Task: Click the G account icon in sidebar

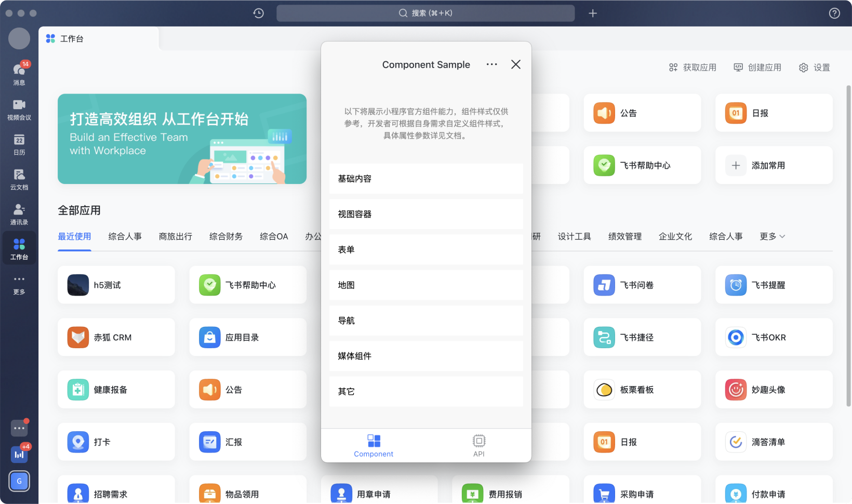Action: (x=19, y=481)
